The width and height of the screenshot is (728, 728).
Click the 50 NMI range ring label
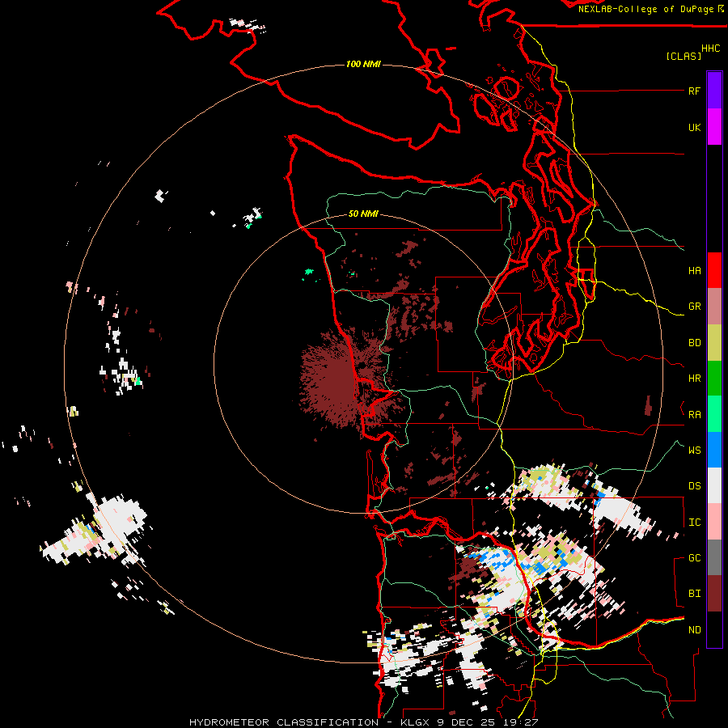pyautogui.click(x=363, y=214)
